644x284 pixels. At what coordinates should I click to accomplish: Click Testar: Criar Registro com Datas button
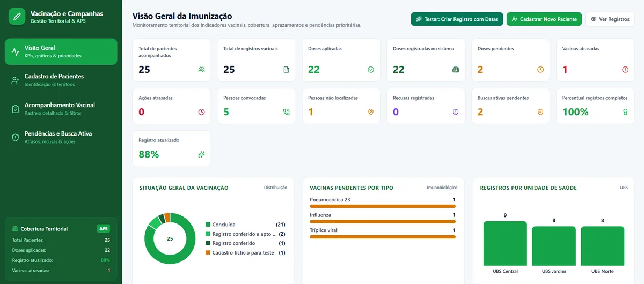coord(457,19)
